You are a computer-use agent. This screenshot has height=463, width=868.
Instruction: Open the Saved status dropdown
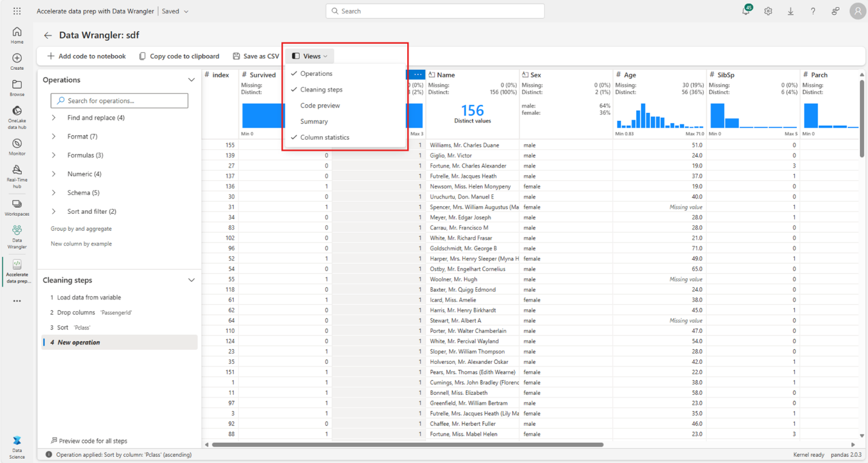tap(175, 11)
